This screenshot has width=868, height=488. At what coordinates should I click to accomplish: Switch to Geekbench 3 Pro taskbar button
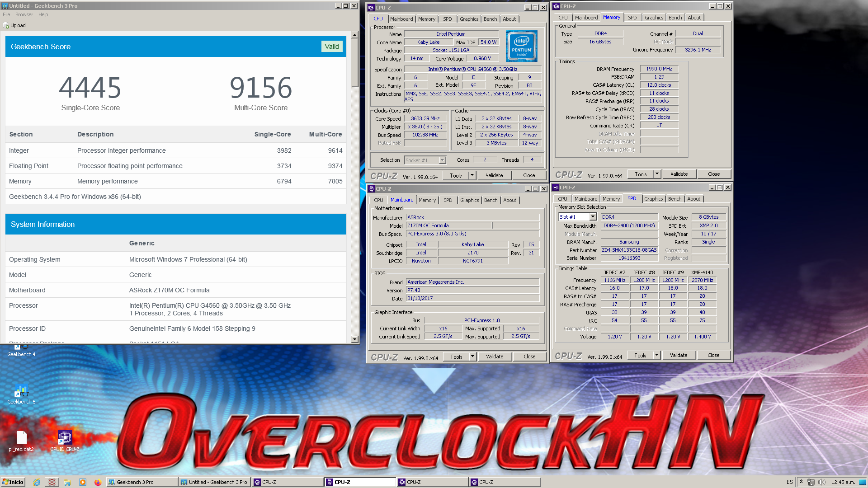click(142, 482)
